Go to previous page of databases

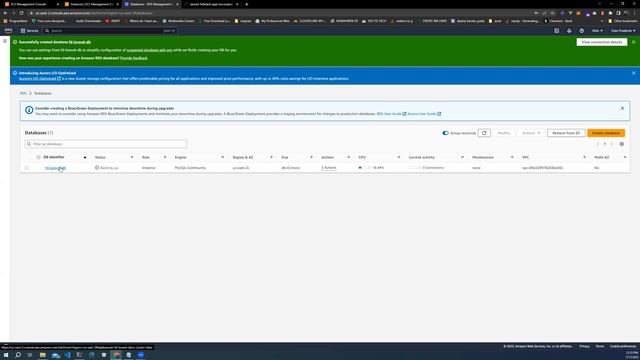click(x=598, y=144)
